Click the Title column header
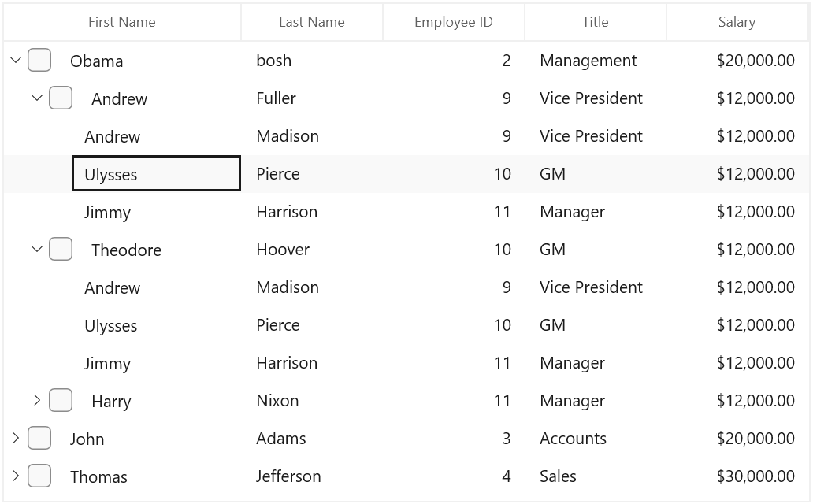 click(x=596, y=22)
